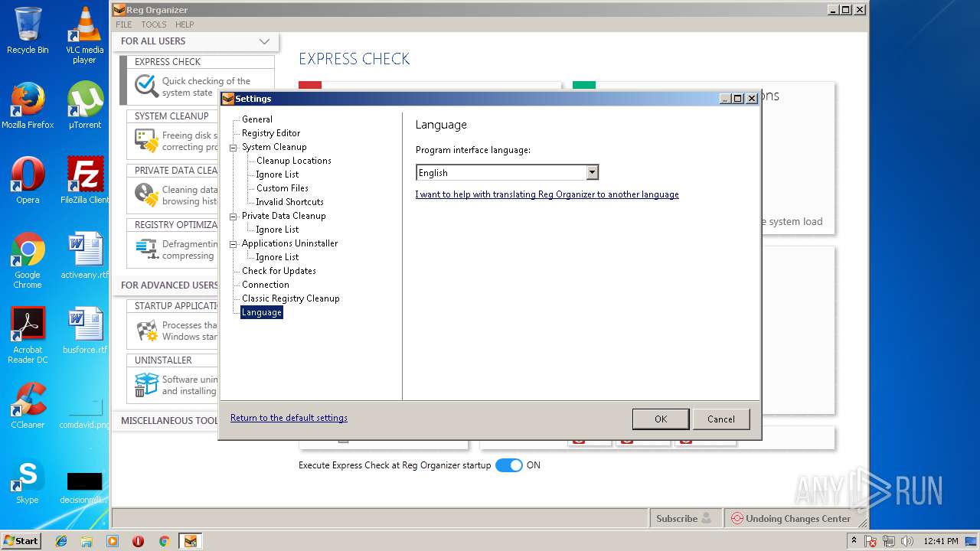Click Reg Organizer taskbar button
Viewport: 980px width, 551px height.
click(190, 541)
